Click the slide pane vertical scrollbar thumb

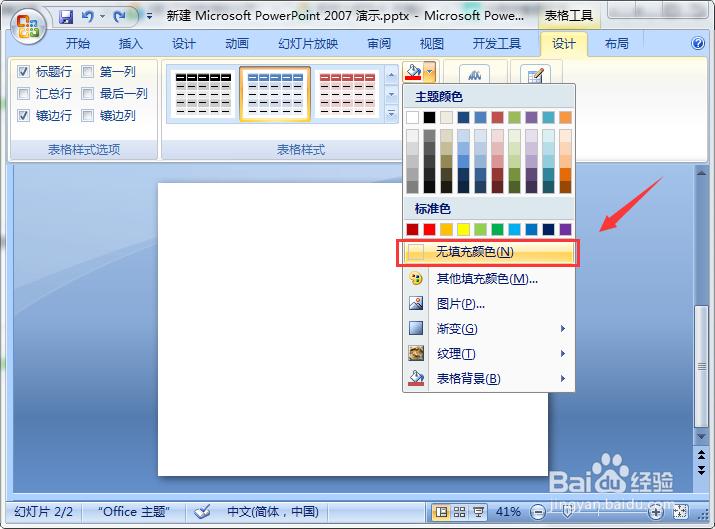701,366
